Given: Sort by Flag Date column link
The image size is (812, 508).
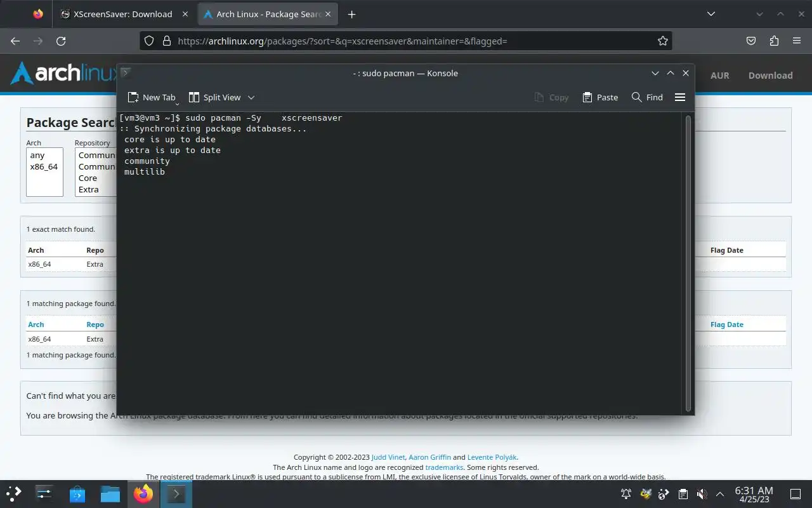Looking at the screenshot, I should pos(726,324).
